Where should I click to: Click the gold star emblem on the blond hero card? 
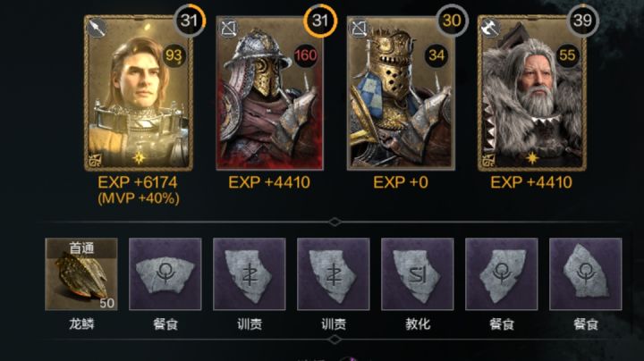point(139,158)
